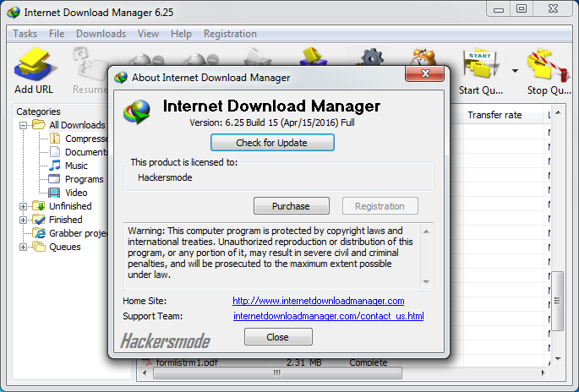Screen dimensions: 579x392
Task: Click the Stop Queue toolbar icon
Action: coord(549,64)
